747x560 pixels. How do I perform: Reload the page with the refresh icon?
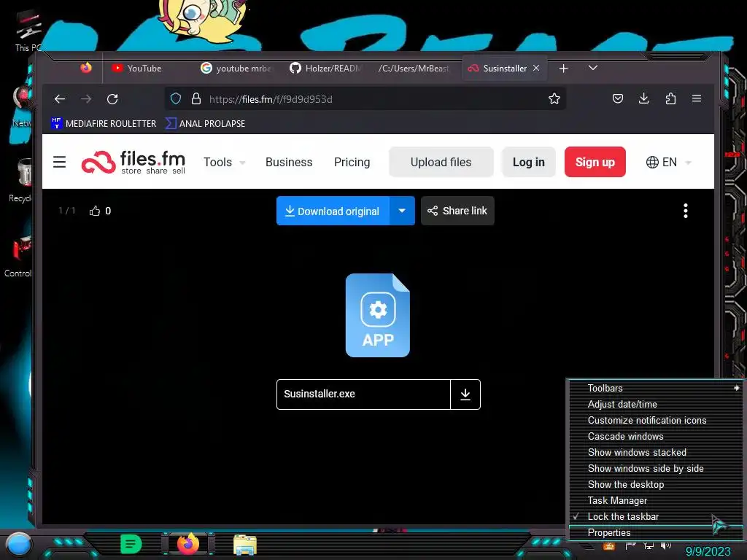click(112, 99)
